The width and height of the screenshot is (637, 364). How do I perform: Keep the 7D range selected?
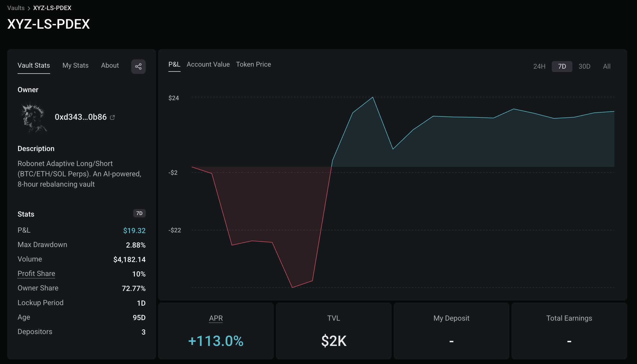[562, 66]
